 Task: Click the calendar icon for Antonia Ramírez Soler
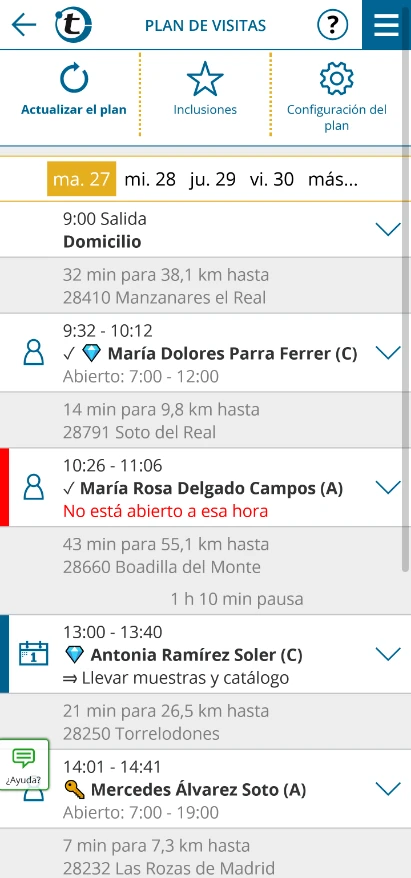pos(34,653)
